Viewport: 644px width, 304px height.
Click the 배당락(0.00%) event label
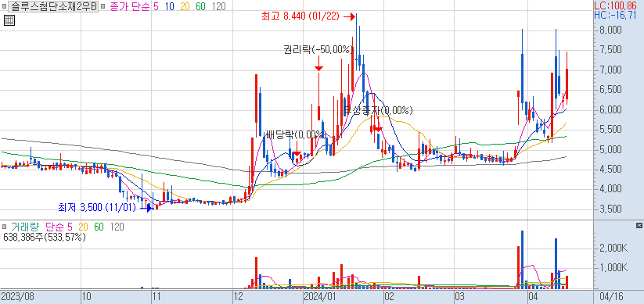(296, 134)
